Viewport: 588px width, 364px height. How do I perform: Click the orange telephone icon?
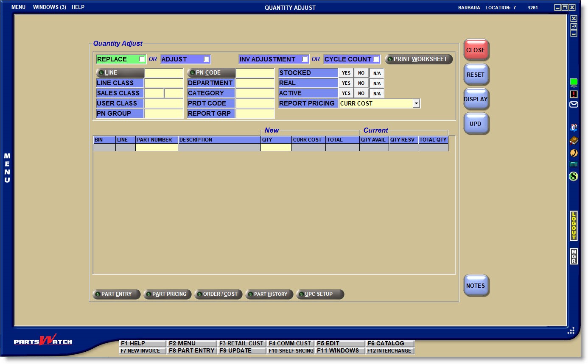click(574, 153)
